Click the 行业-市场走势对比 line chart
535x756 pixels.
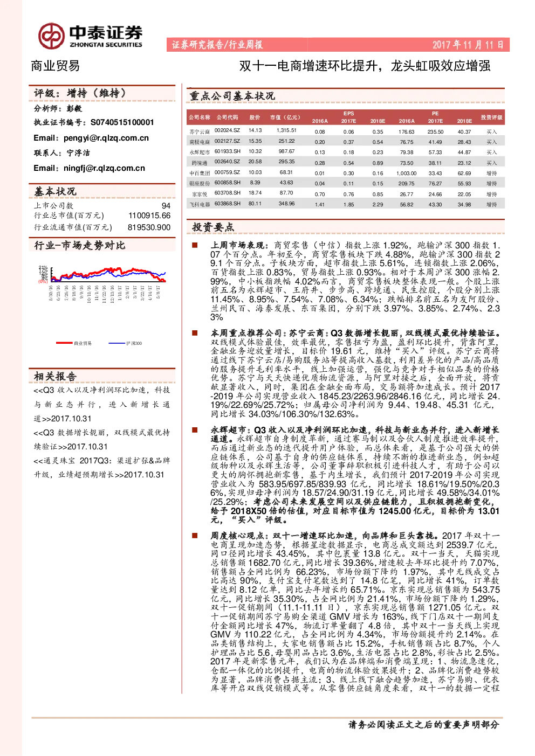point(102,284)
